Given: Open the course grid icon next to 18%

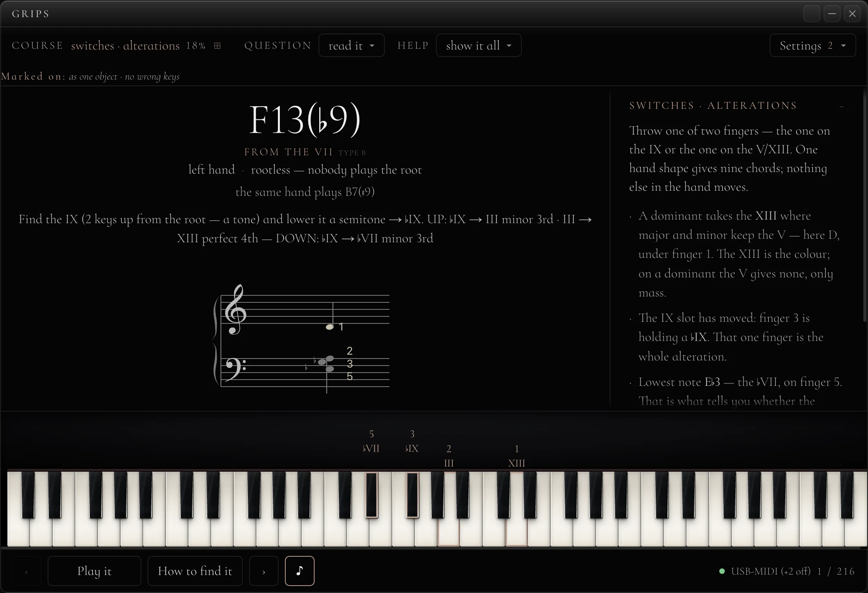Looking at the screenshot, I should click(217, 46).
